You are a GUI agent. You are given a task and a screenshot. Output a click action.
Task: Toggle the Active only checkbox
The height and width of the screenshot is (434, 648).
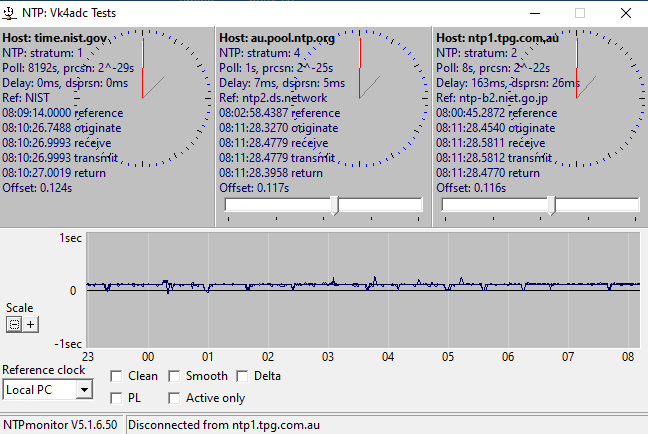[x=176, y=398]
